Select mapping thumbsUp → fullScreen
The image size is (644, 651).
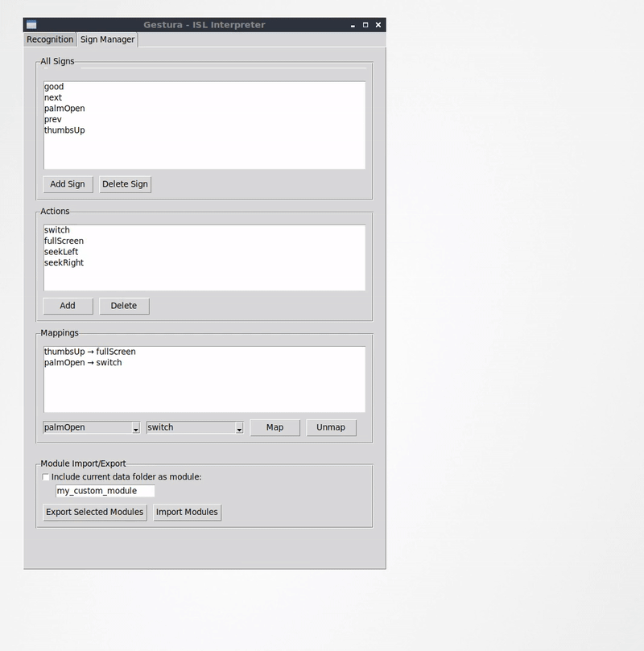click(204, 352)
